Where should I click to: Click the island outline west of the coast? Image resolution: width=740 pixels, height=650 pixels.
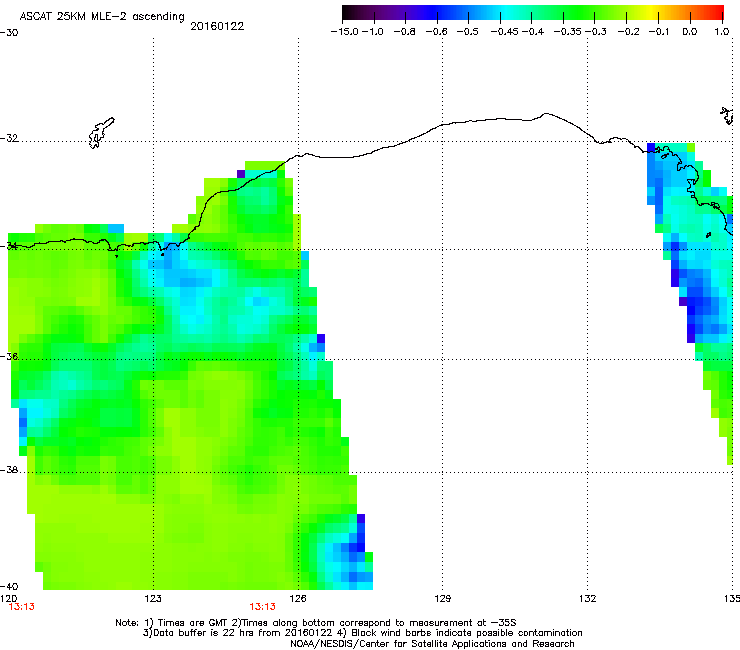(101, 133)
